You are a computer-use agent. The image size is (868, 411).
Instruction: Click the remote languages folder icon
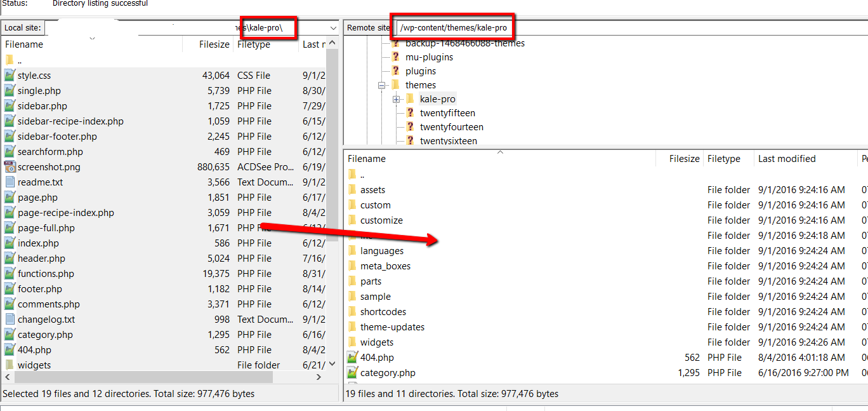[353, 251]
